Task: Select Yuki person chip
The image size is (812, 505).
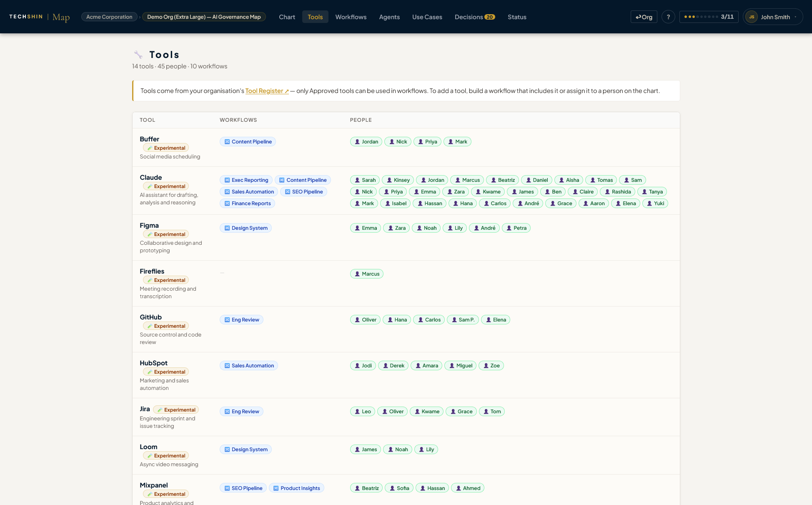Action: 655,204
